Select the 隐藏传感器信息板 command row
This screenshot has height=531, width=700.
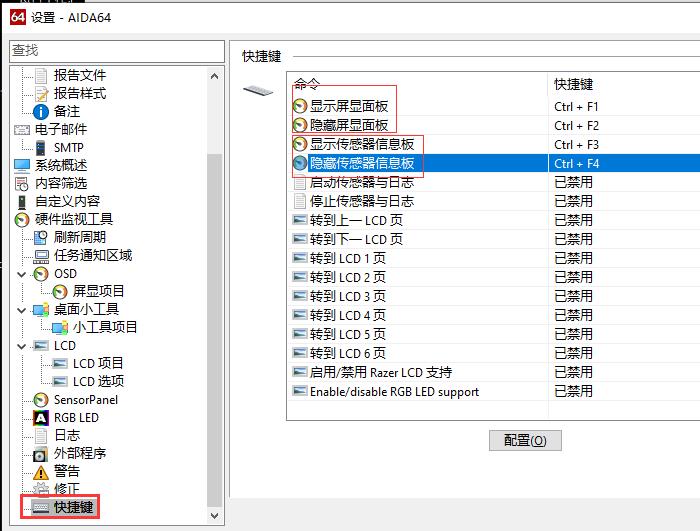pyautogui.click(x=493, y=163)
